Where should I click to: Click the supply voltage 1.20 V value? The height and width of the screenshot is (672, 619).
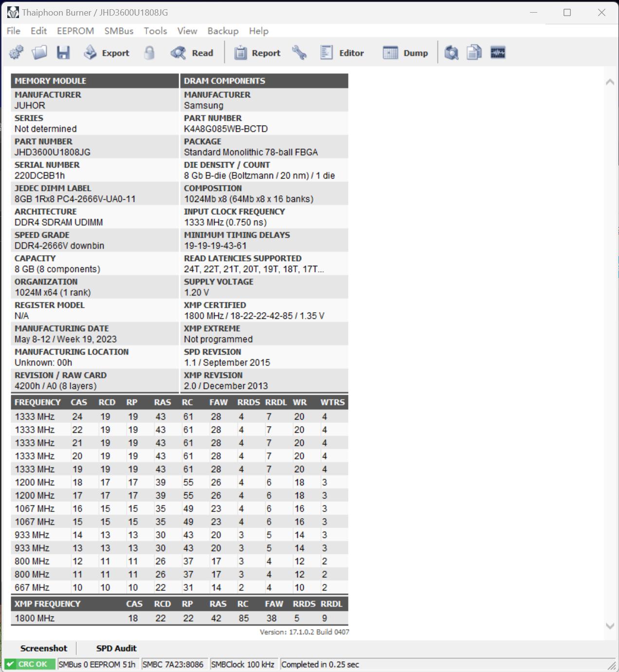[197, 292]
